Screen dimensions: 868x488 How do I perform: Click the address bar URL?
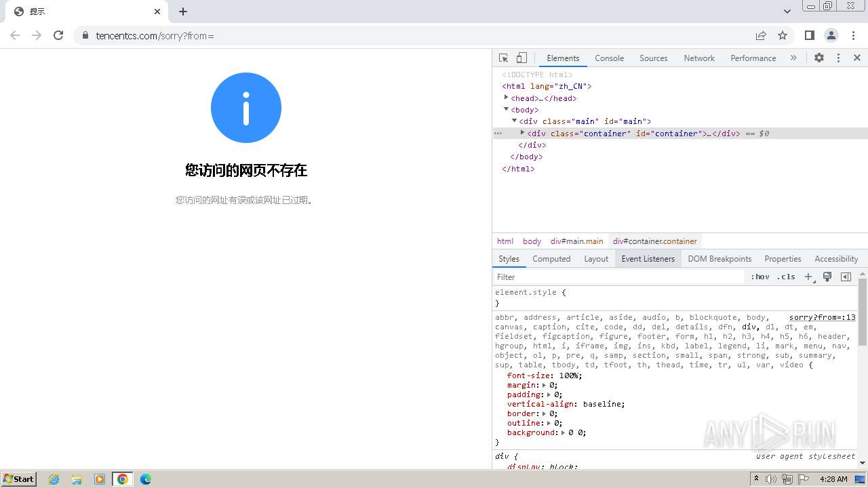[155, 36]
